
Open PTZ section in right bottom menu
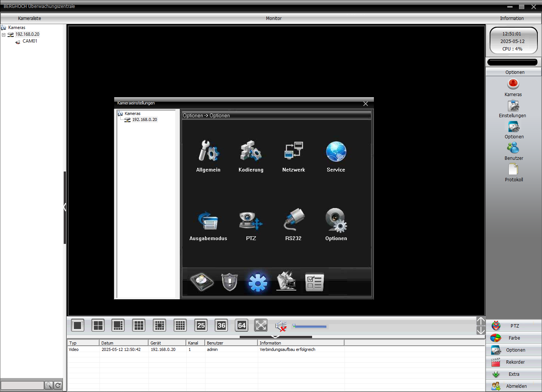pyautogui.click(x=514, y=326)
